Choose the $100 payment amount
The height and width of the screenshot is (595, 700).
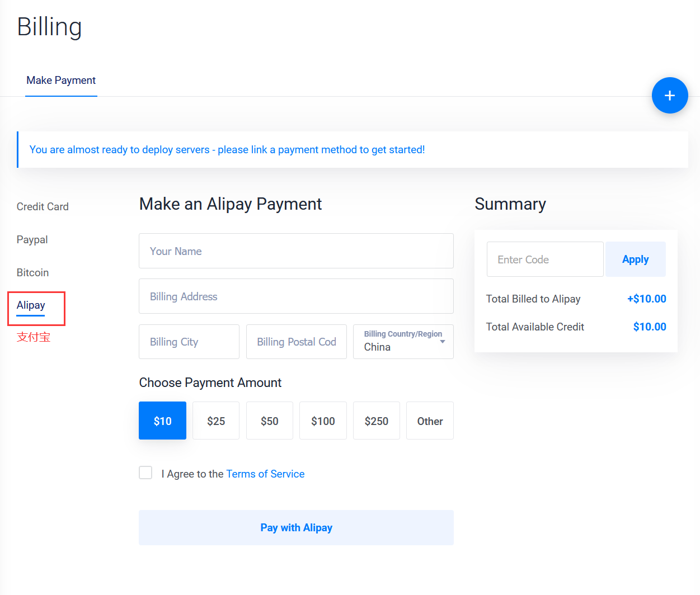(x=323, y=421)
